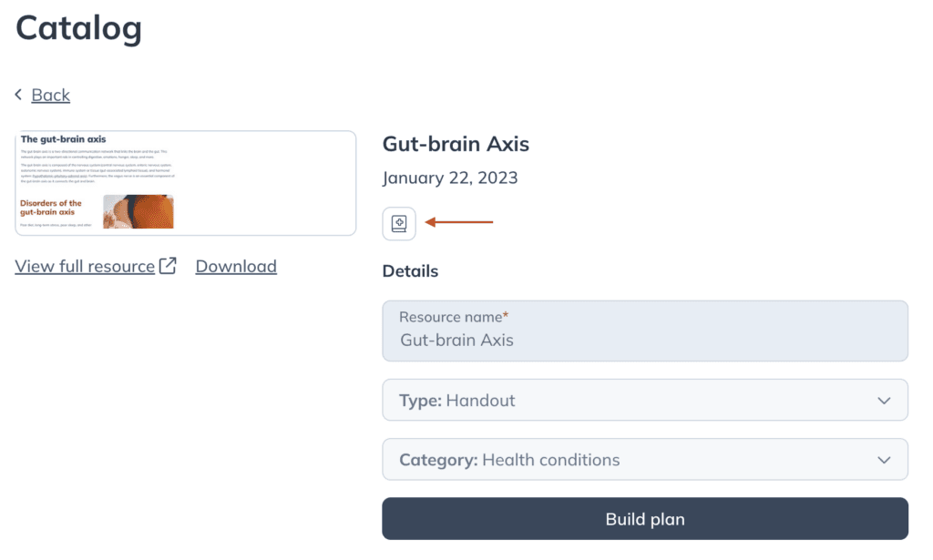Viewport: 933px width, 560px height.
Task: Click the Build plan button
Action: (x=645, y=519)
